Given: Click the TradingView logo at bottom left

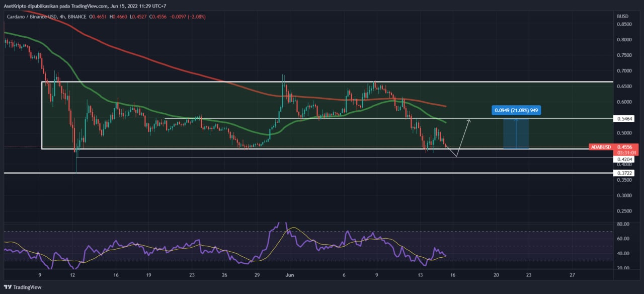Looking at the screenshot, I should coord(22,287).
